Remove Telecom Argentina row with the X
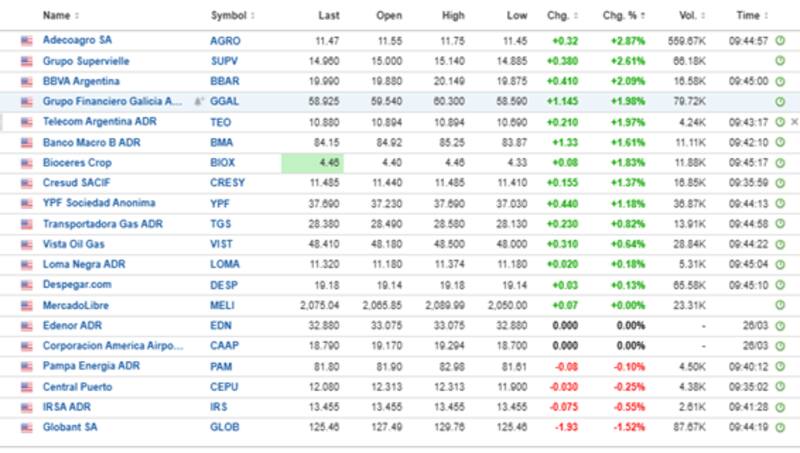This screenshot has height=453, width=800. tap(794, 122)
